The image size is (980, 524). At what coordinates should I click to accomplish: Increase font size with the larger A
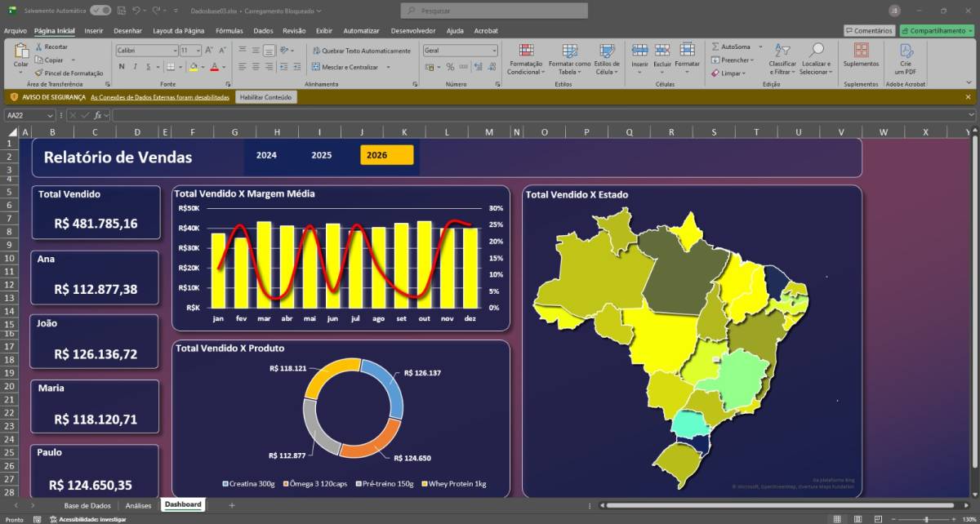point(207,50)
